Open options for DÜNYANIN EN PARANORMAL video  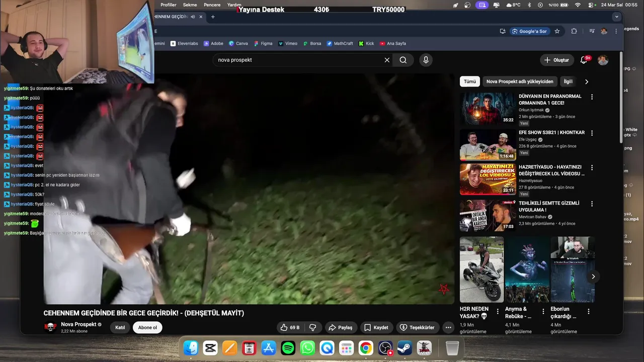coord(592,97)
